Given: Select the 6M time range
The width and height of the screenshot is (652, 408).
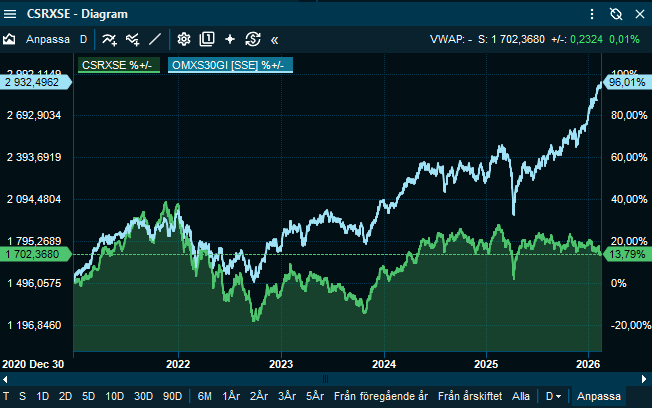Looking at the screenshot, I should [205, 396].
